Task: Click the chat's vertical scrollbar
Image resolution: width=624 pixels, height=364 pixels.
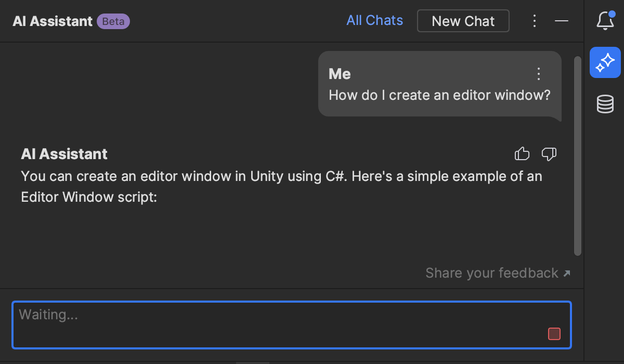Action: pos(577,156)
